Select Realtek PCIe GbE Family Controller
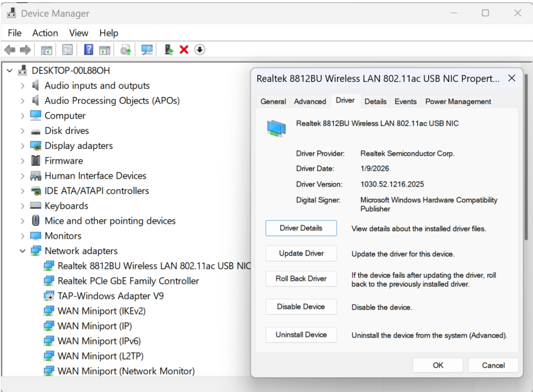The image size is (533, 392). [128, 281]
